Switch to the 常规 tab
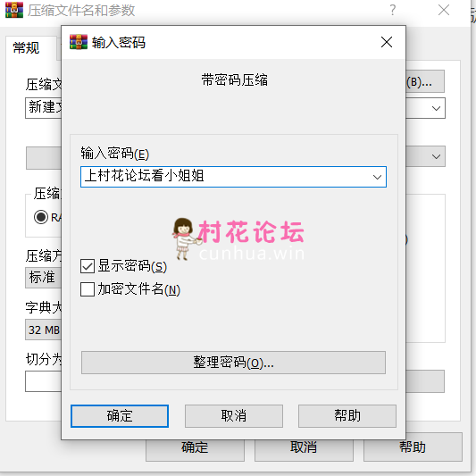 click(27, 48)
